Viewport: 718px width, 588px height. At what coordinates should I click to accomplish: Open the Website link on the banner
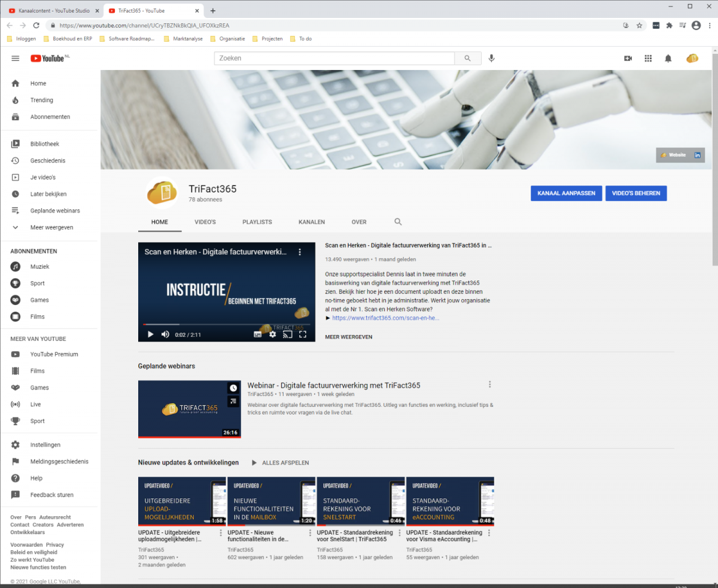[673, 155]
